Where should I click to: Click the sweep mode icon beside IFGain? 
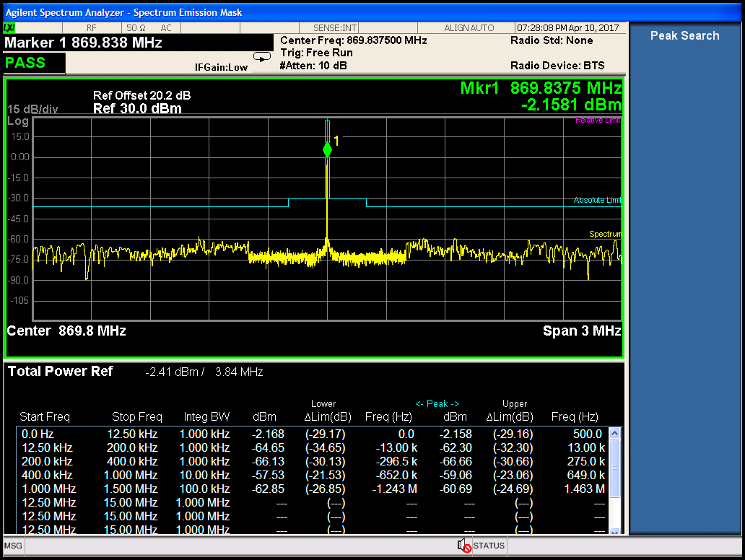261,57
